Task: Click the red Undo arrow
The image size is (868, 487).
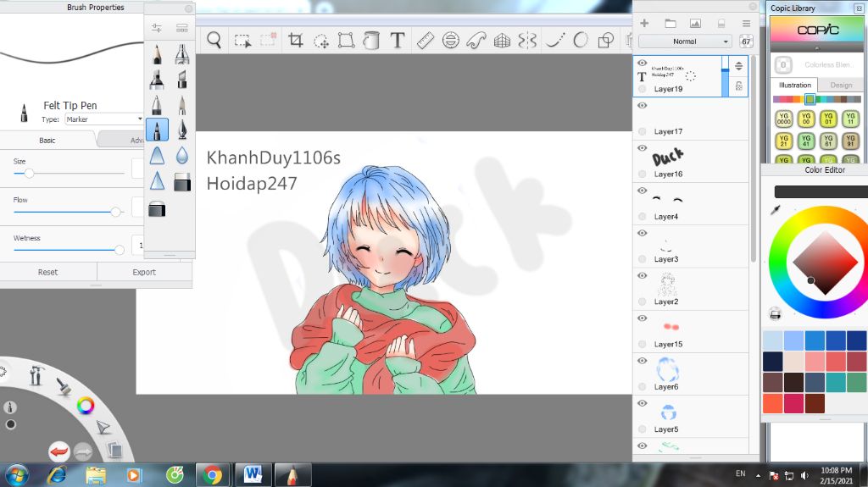Action: tap(58, 451)
